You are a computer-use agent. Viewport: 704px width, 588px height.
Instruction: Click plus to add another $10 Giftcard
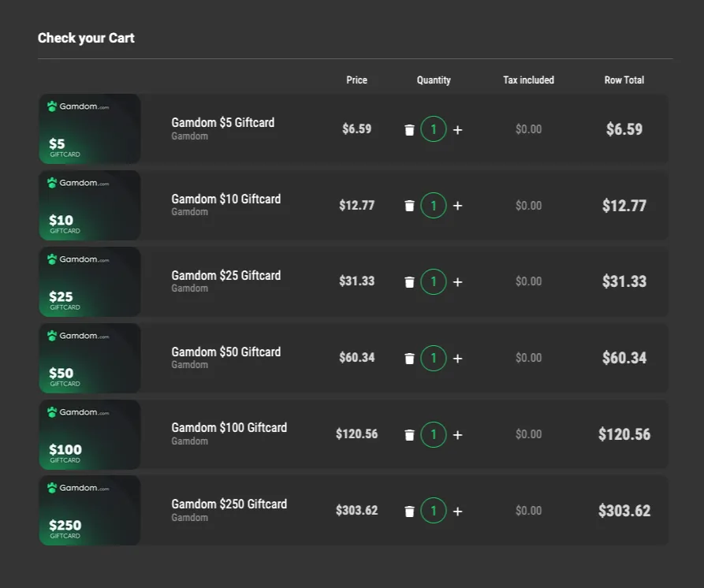coord(458,205)
